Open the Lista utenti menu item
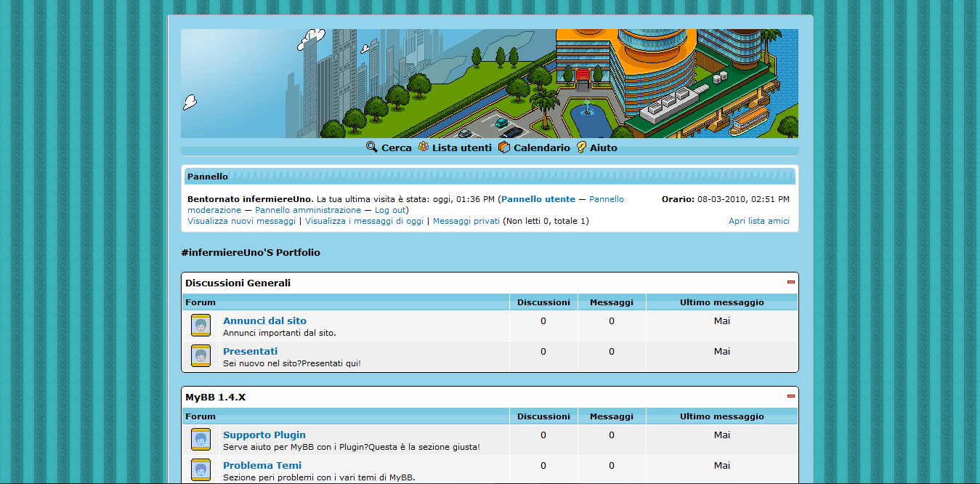Screen dimensions: 980x484 [461, 148]
